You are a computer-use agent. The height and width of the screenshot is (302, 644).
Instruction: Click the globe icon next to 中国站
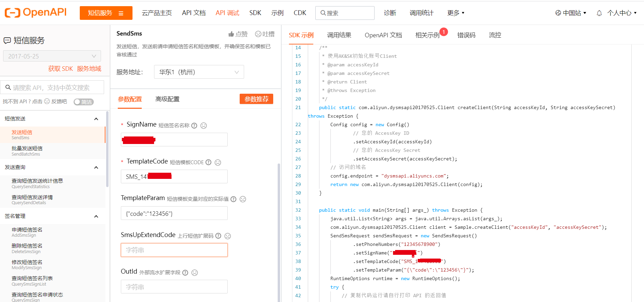click(x=558, y=13)
